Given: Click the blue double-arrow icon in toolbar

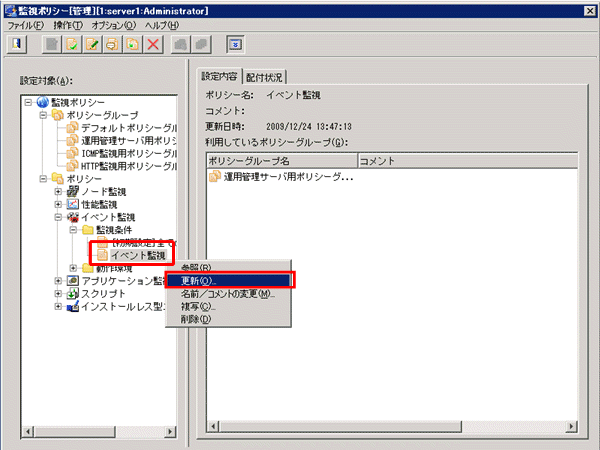Looking at the screenshot, I should [x=234, y=44].
